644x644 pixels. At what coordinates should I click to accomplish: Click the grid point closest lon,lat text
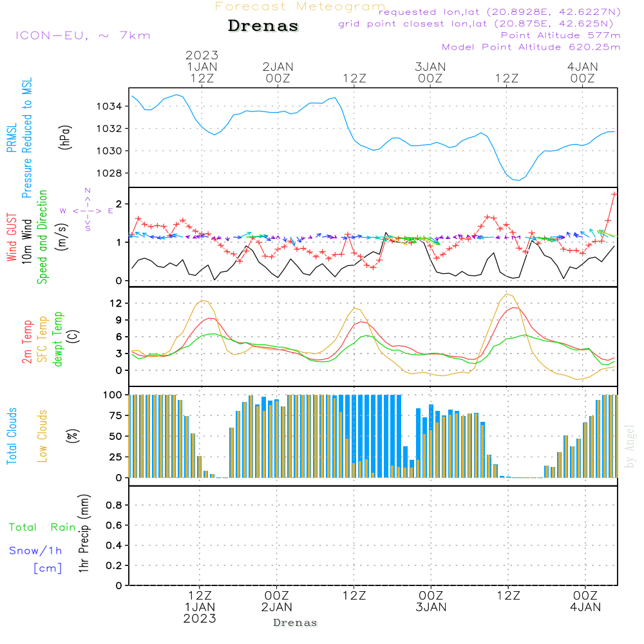[x=480, y=24]
